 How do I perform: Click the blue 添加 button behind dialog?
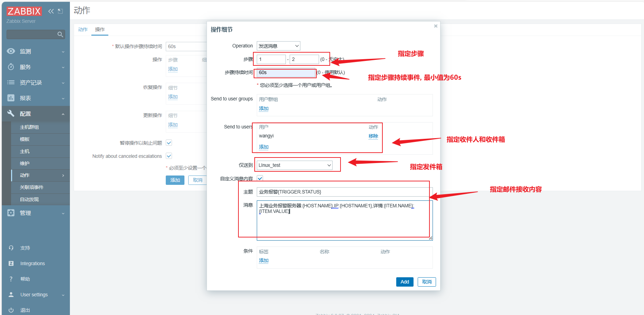click(175, 180)
